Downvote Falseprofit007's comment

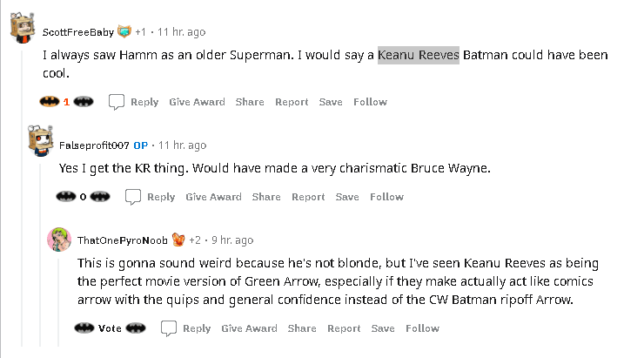(x=100, y=197)
